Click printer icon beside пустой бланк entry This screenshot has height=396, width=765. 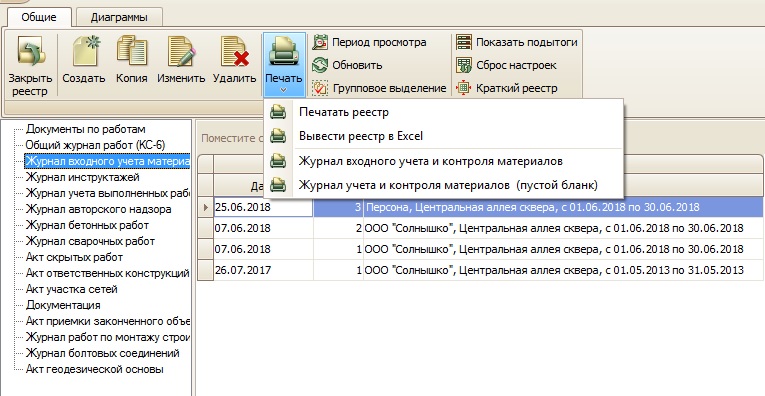pyautogui.click(x=278, y=185)
